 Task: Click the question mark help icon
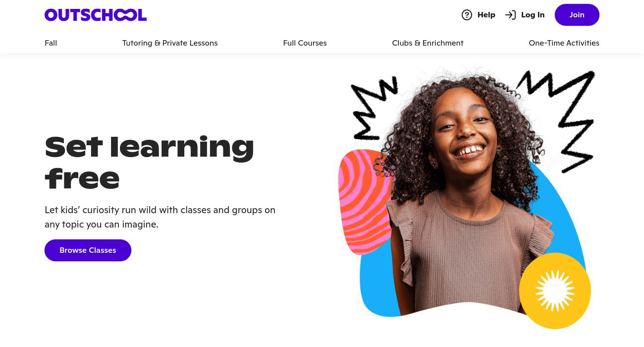click(x=467, y=15)
